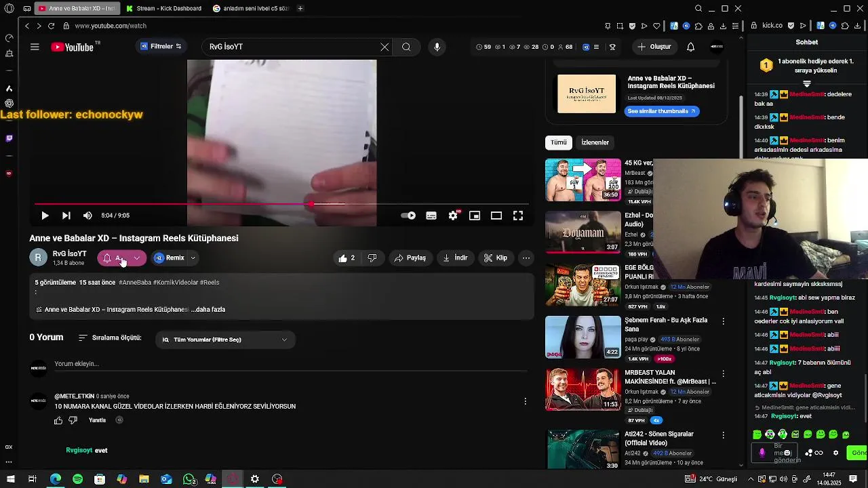
Task: Mute the video player volume
Action: click(87, 216)
